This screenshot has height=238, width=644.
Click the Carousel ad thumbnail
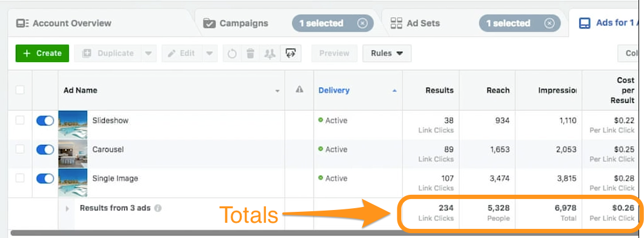(x=72, y=154)
